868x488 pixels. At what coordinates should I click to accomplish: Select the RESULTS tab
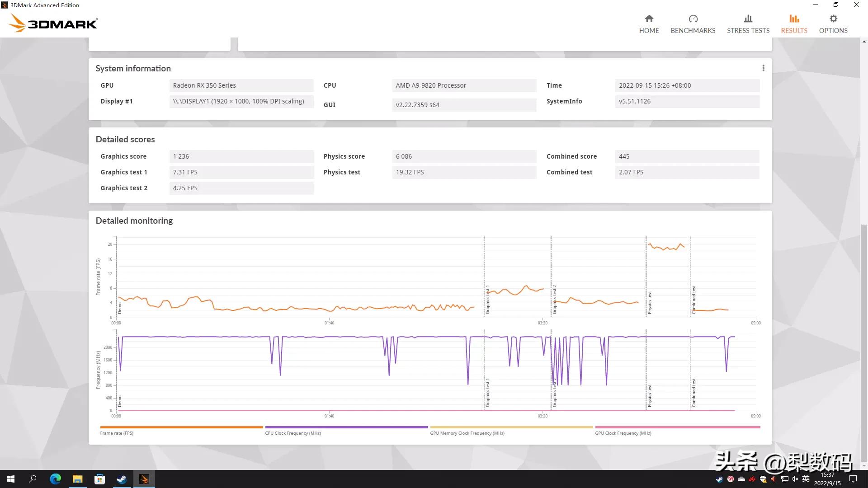click(x=794, y=24)
